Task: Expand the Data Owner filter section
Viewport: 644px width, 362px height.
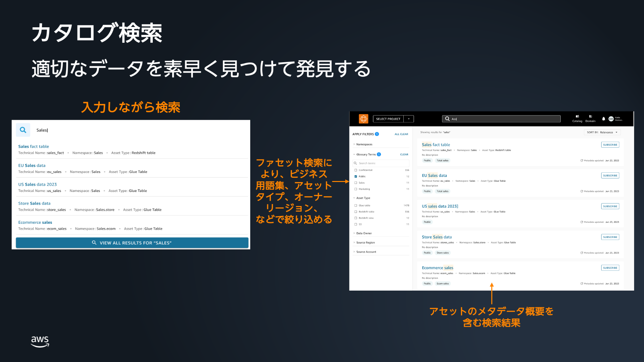Action: point(364,233)
